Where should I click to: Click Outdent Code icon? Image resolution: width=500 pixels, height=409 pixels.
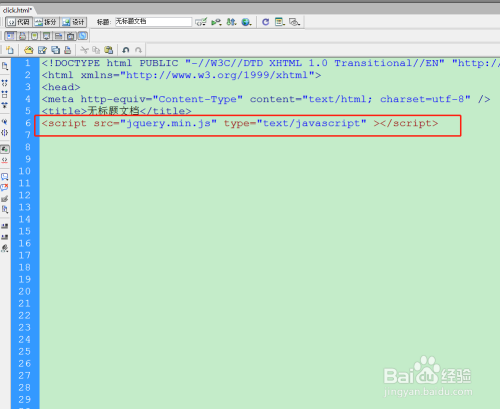click(x=5, y=237)
